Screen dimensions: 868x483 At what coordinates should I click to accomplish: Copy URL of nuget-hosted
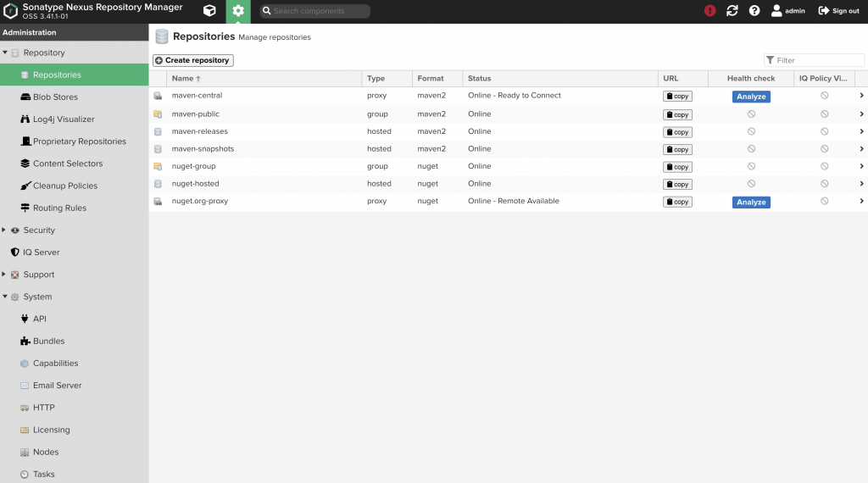click(677, 185)
